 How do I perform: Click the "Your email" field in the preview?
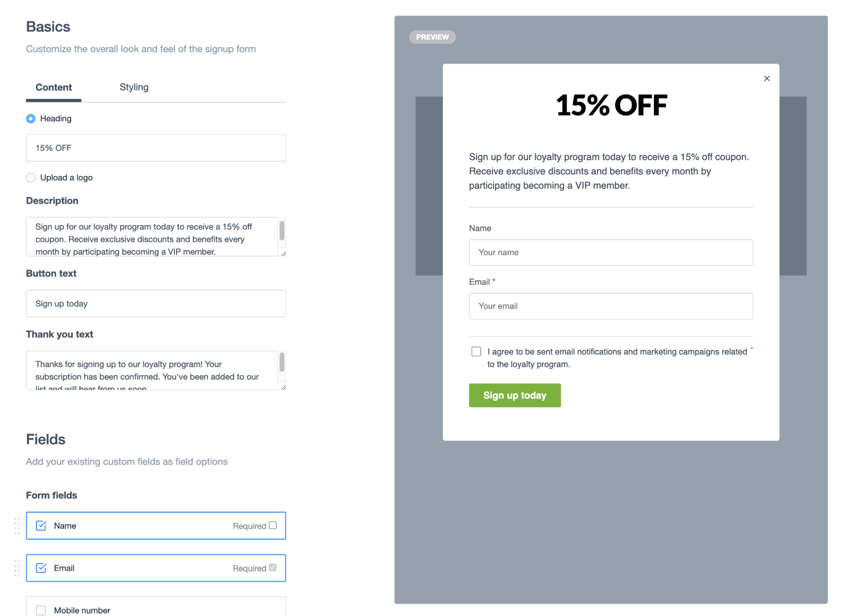610,306
